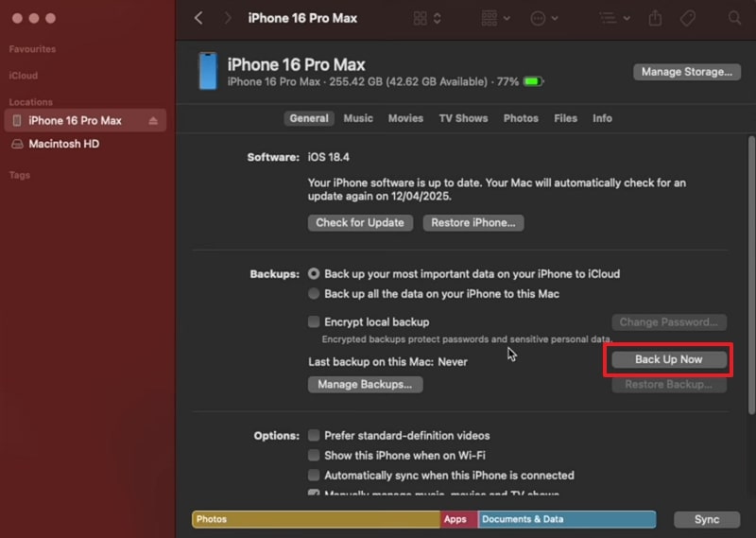The height and width of the screenshot is (538, 756).
Task: Switch to the Files tab
Action: point(565,118)
